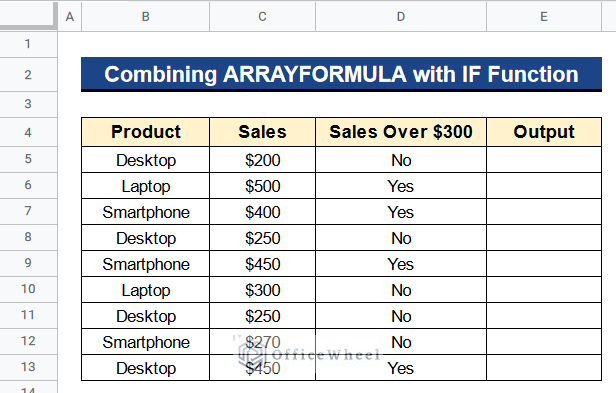Image resolution: width=616 pixels, height=393 pixels.
Task: Click the title cell Combining ARRAYFORMULA with IF Function
Action: pos(341,74)
